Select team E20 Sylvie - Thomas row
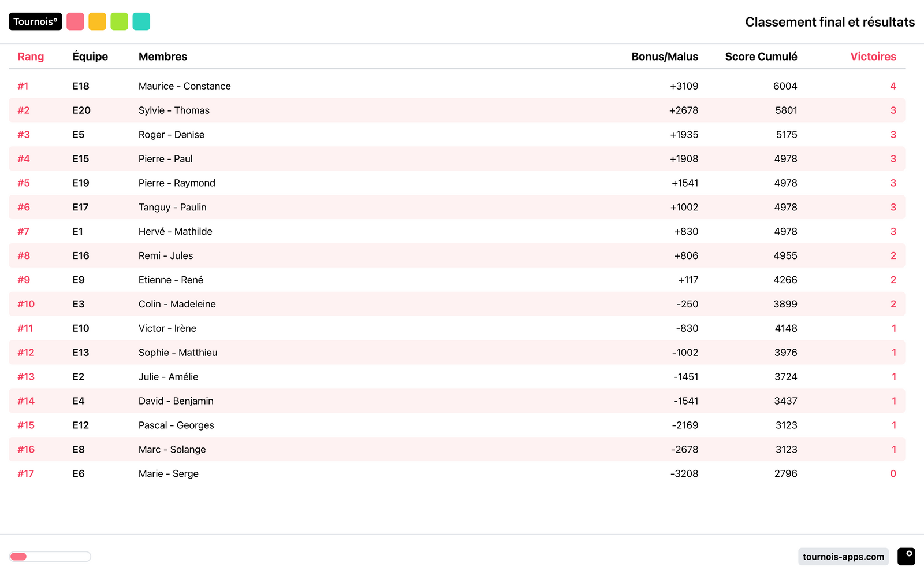Screen dimensions: 924x578 174,110
